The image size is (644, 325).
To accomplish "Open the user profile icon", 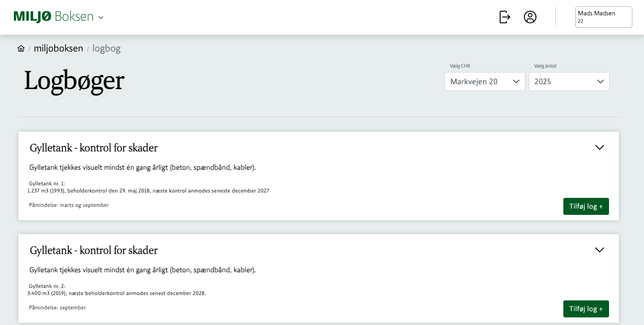I will pyautogui.click(x=530, y=17).
